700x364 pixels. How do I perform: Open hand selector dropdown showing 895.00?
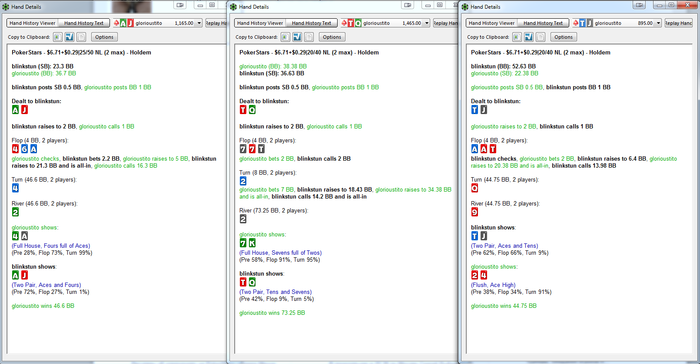658,23
